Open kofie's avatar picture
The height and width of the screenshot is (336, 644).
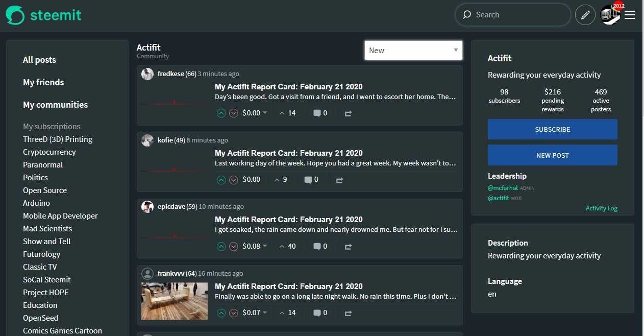(x=147, y=140)
